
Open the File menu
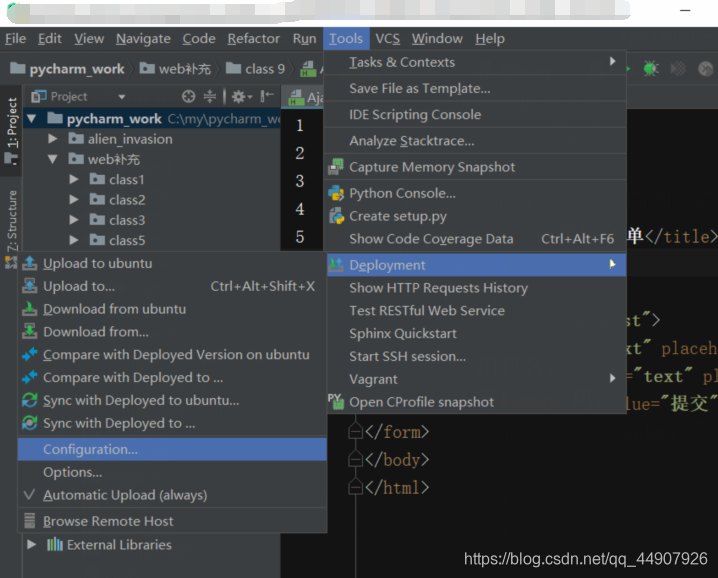[x=16, y=38]
